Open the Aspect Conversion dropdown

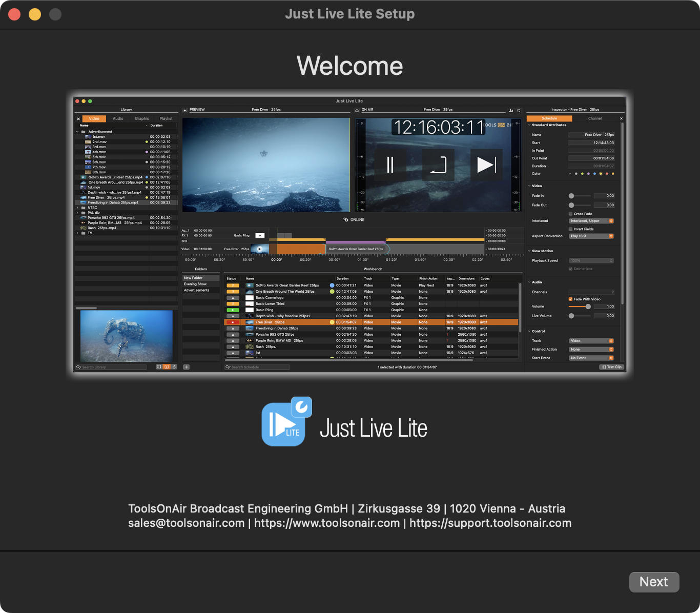tap(591, 236)
